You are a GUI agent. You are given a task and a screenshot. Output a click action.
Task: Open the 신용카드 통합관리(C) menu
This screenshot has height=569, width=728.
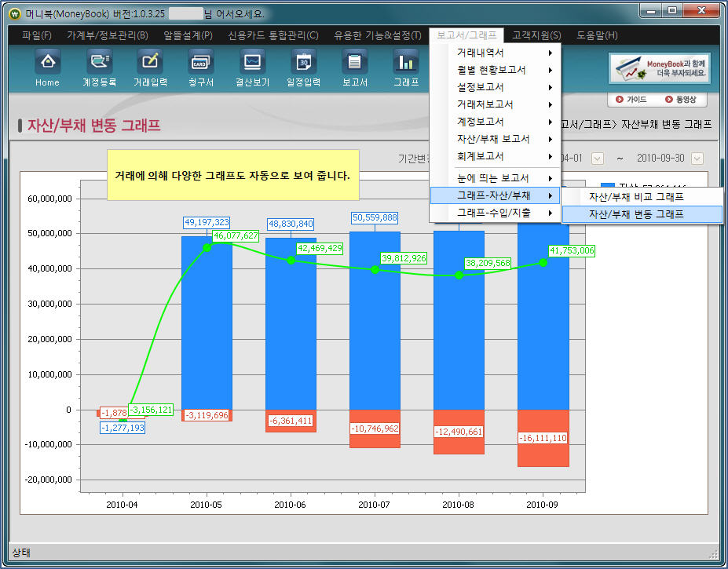[273, 35]
